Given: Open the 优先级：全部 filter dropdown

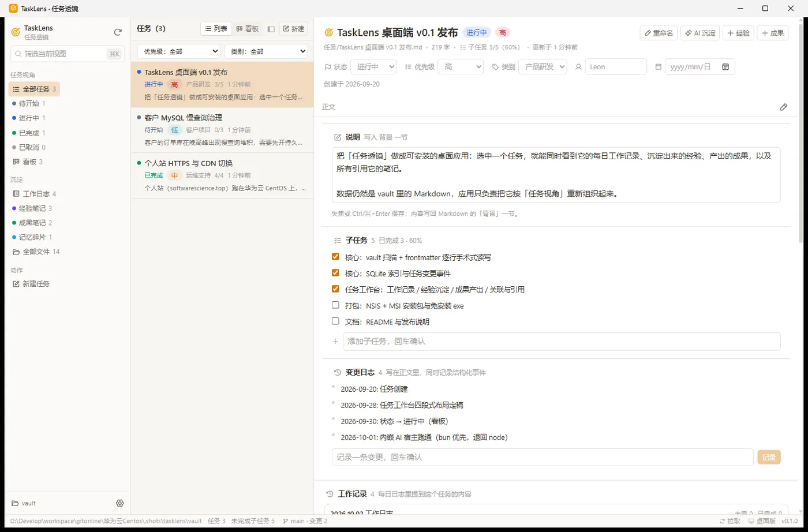Looking at the screenshot, I should point(178,51).
